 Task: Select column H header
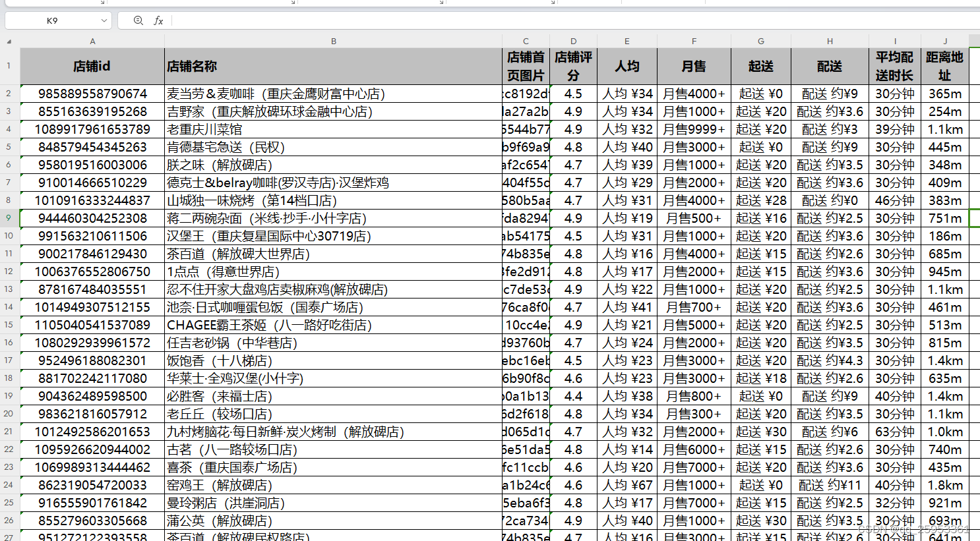[830, 41]
